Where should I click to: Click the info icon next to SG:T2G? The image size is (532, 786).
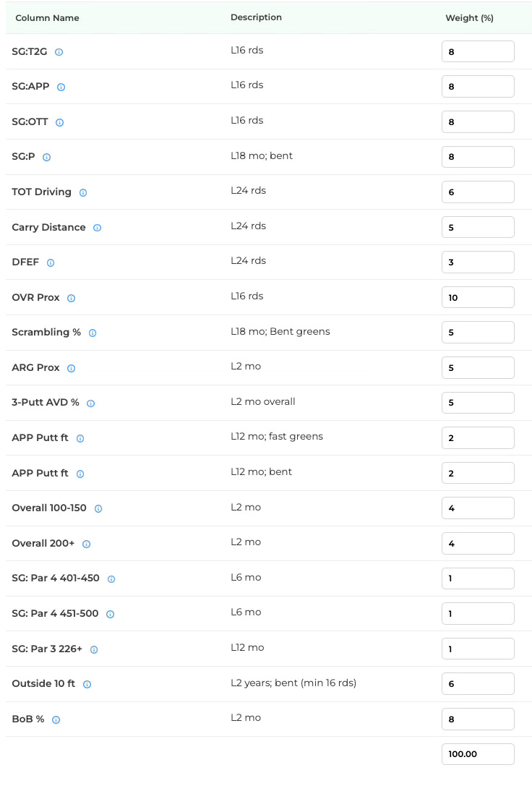click(59, 52)
